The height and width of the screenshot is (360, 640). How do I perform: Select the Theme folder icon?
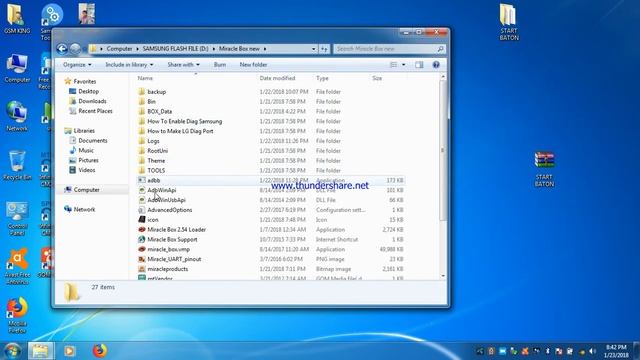coord(142,160)
